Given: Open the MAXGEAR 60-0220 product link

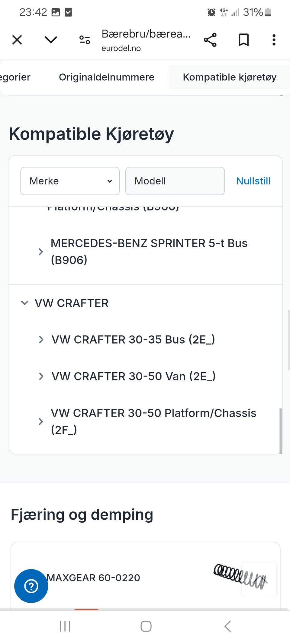Looking at the screenshot, I should [93, 578].
